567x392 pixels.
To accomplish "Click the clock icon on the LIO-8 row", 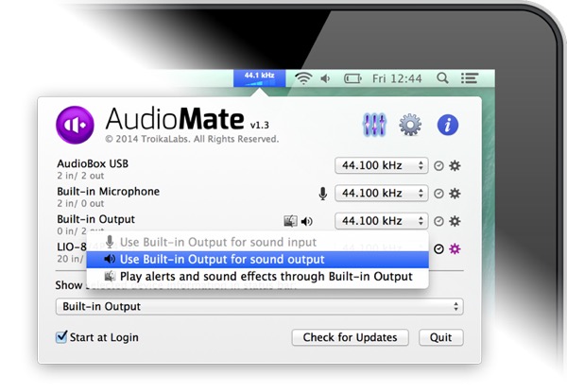I will pyautogui.click(x=438, y=249).
